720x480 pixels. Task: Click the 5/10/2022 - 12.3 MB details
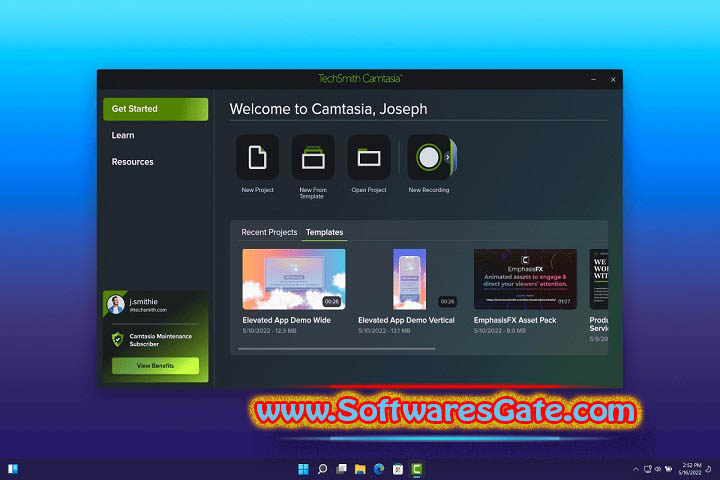pyautogui.click(x=269, y=331)
